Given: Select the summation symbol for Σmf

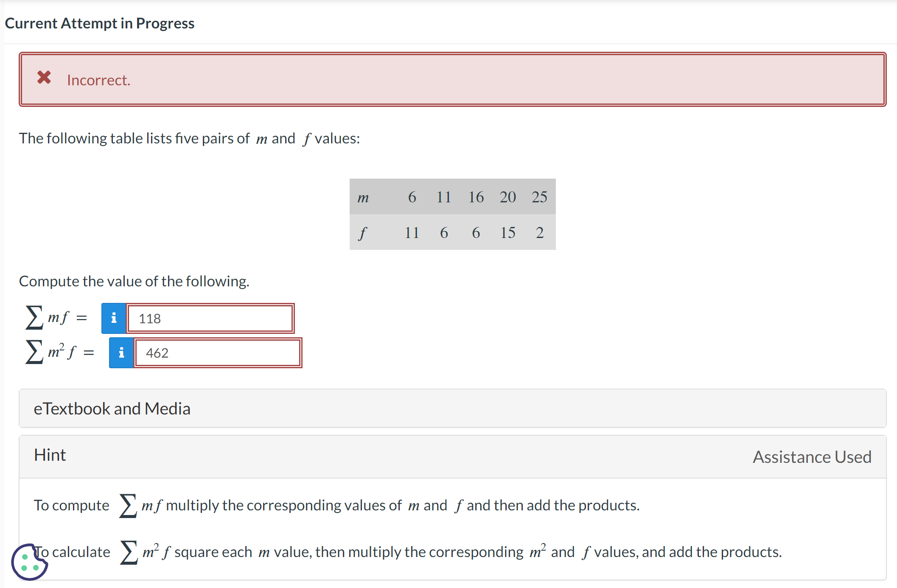Looking at the screenshot, I should coord(34,317).
